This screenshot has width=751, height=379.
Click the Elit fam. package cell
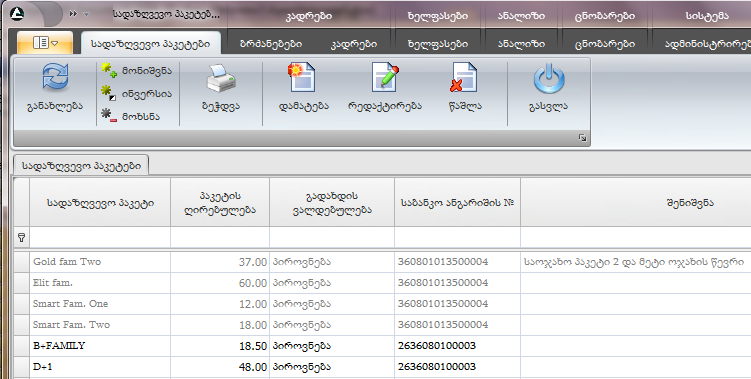100,283
